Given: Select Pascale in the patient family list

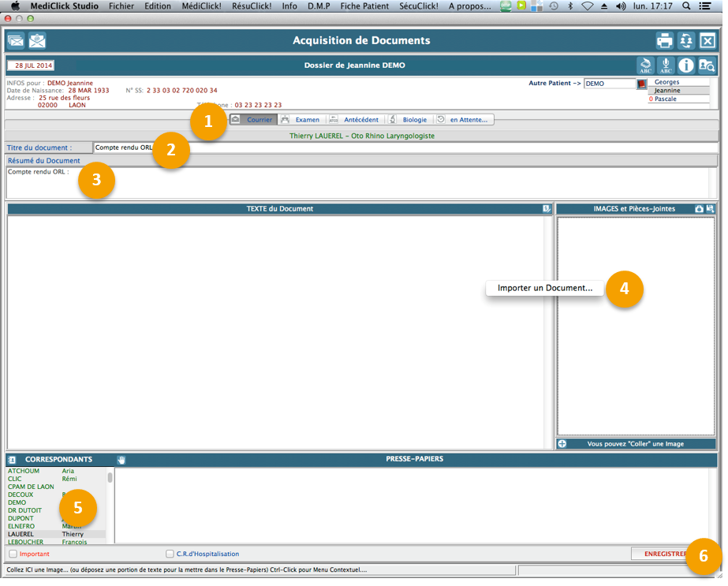Looking at the screenshot, I should click(x=665, y=99).
